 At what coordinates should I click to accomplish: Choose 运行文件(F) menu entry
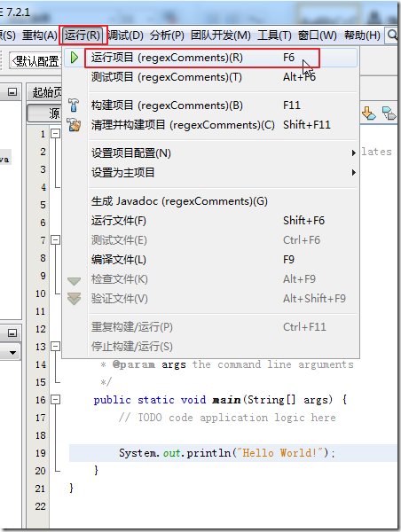[210, 221]
